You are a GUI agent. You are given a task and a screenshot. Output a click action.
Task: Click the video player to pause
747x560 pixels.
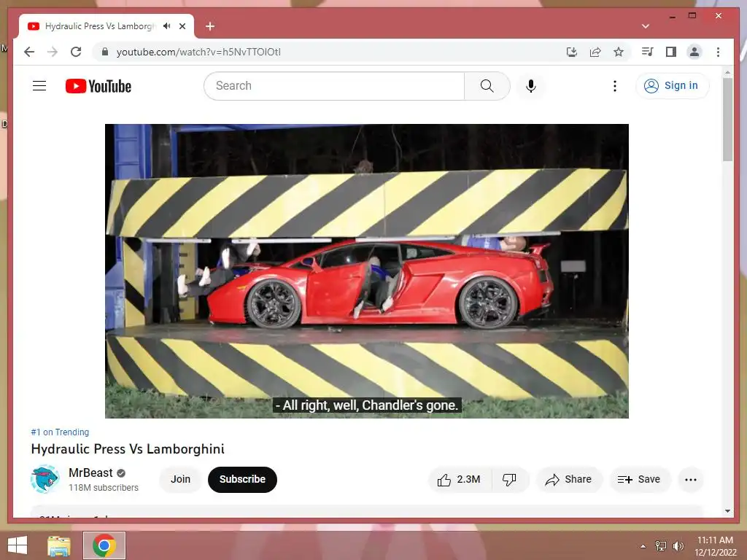point(366,271)
